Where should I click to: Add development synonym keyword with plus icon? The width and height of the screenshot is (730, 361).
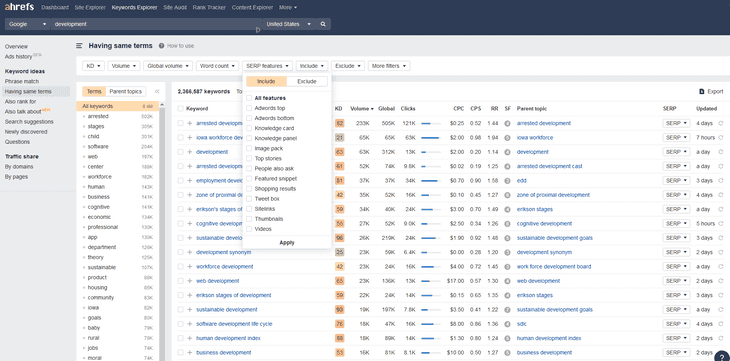190,252
